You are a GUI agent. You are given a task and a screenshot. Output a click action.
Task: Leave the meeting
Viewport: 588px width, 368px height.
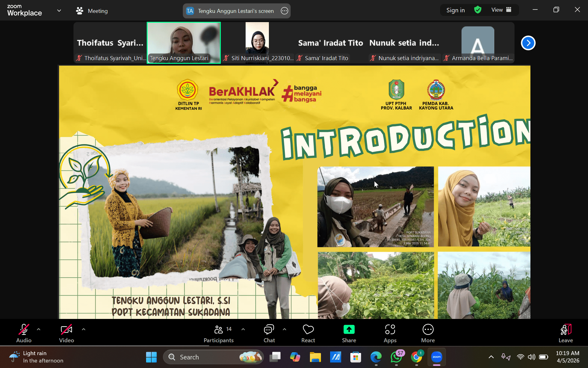[565, 333]
